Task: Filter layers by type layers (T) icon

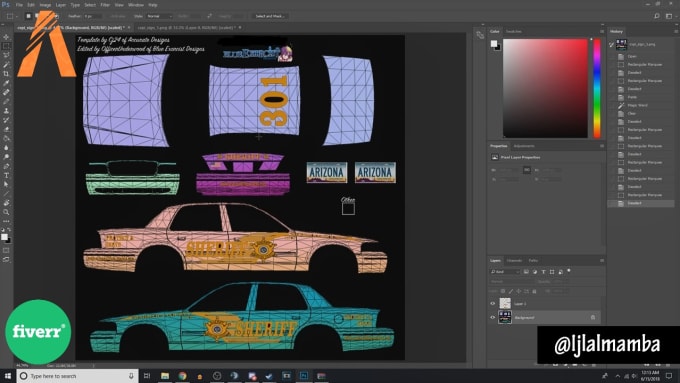Action: pyautogui.click(x=543, y=272)
